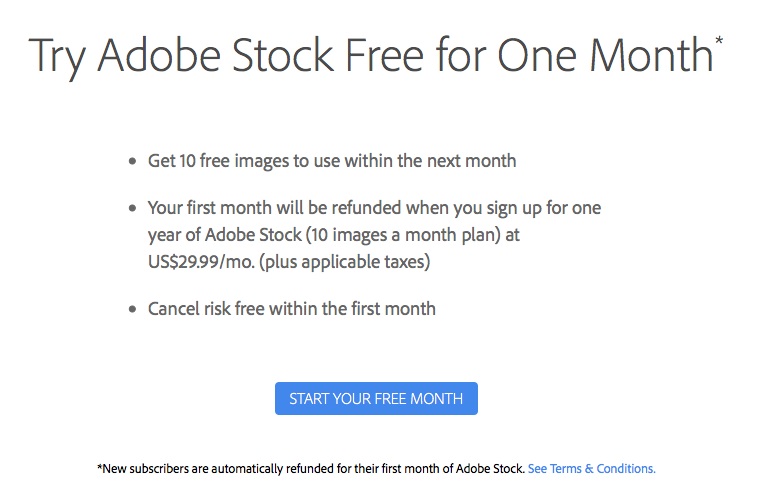
Task: Click the bullet dot before 'Get 10 free images'
Action: (x=132, y=161)
